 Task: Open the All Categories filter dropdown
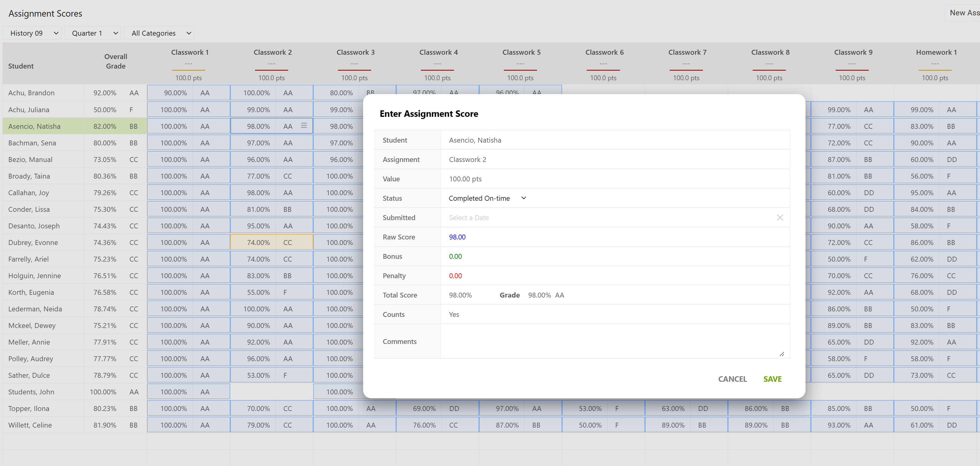click(x=159, y=33)
